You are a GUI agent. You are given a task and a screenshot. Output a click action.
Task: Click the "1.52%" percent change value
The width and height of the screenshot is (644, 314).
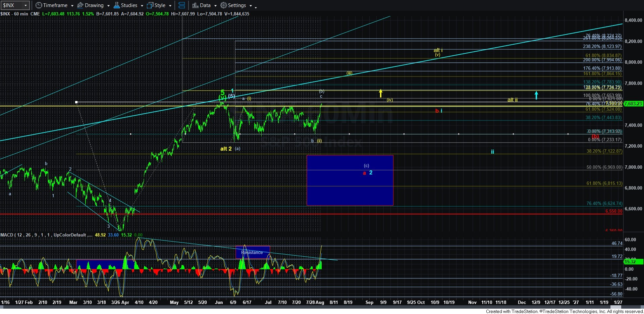88,14
